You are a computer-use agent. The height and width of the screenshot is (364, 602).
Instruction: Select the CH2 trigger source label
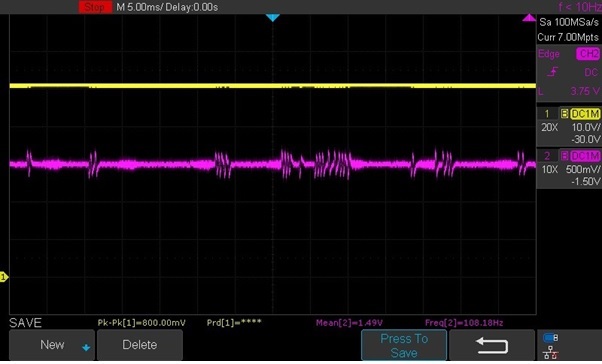[x=588, y=54]
